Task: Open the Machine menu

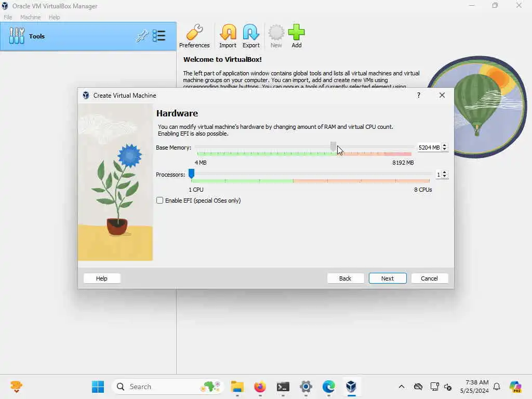Action: tap(30, 17)
